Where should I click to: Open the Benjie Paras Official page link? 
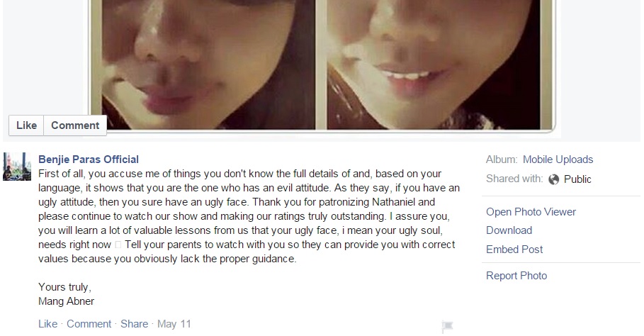(x=89, y=159)
